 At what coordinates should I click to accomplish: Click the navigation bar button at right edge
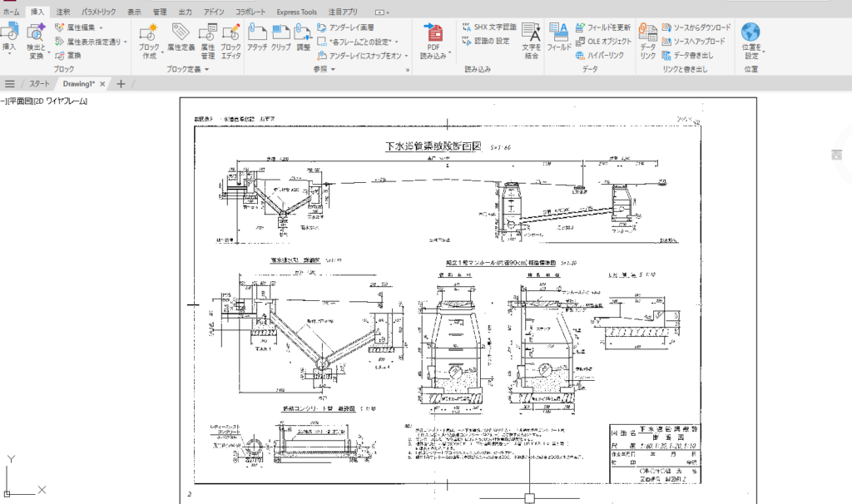[836, 155]
